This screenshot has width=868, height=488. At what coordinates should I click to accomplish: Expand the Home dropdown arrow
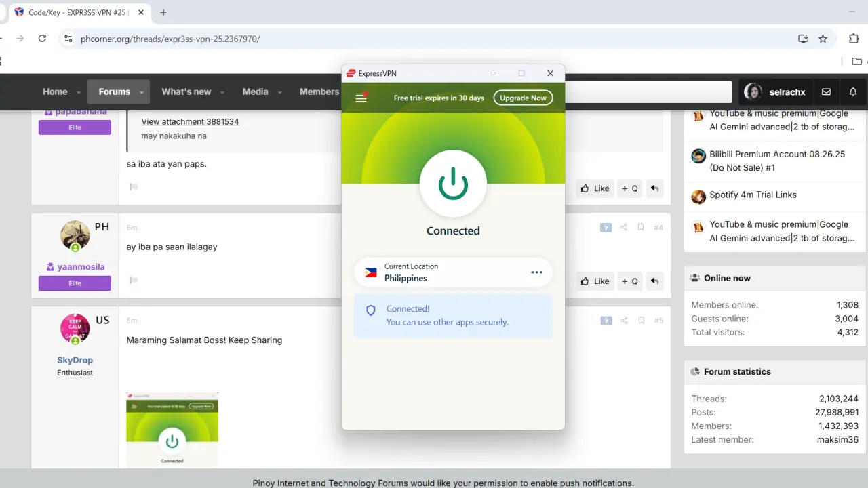[x=79, y=92]
